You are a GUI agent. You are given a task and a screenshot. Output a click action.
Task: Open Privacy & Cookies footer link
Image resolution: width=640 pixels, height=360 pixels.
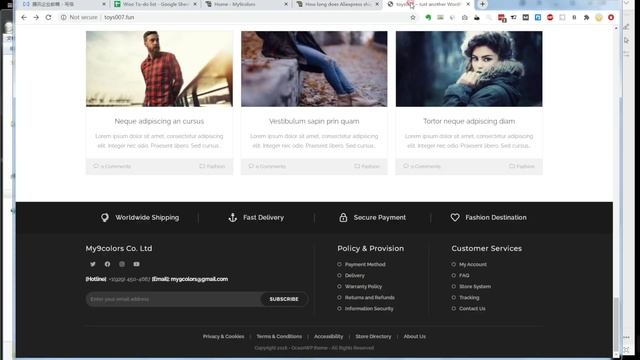pos(223,336)
